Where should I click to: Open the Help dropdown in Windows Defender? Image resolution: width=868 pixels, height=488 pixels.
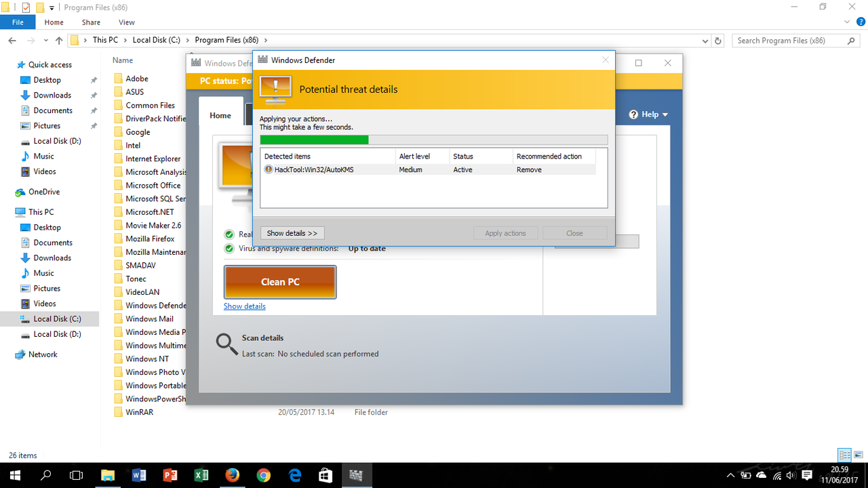[x=649, y=115]
